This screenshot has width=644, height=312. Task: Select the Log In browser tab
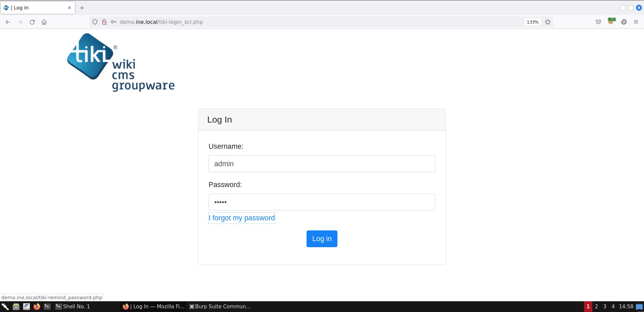37,8
